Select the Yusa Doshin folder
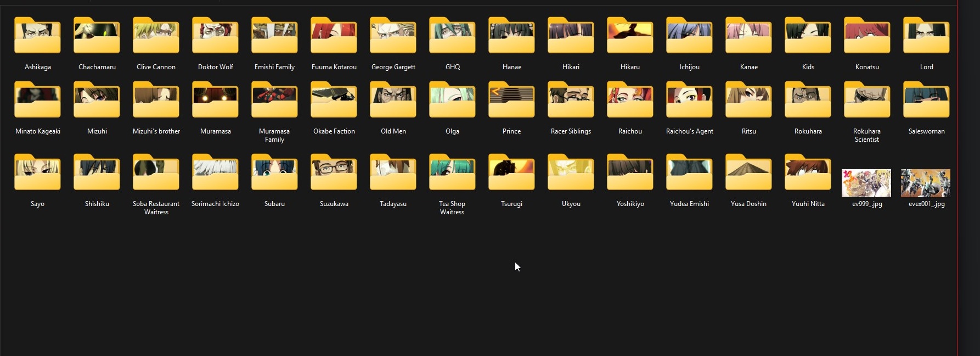The height and width of the screenshot is (356, 980). click(x=748, y=172)
